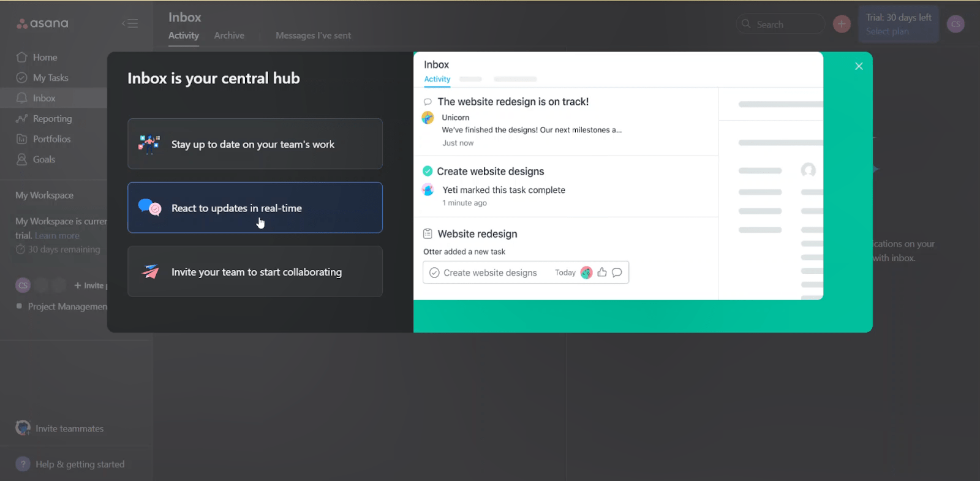Open Help & getting started

[x=80, y=464]
